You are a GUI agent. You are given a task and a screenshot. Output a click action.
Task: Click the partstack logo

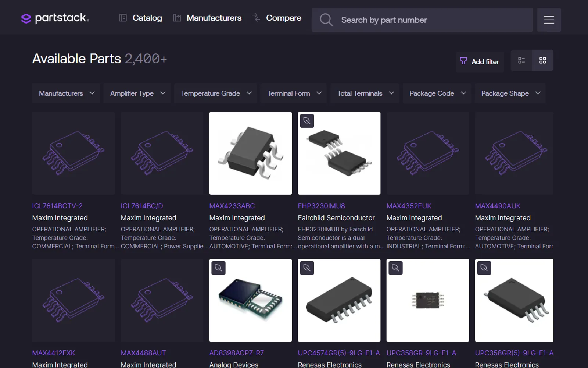(55, 18)
